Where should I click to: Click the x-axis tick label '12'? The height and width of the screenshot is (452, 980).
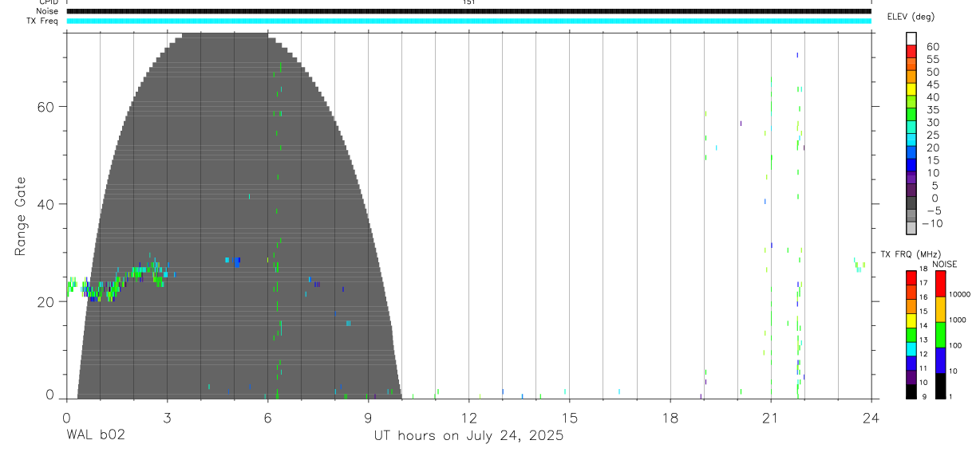[x=468, y=417]
